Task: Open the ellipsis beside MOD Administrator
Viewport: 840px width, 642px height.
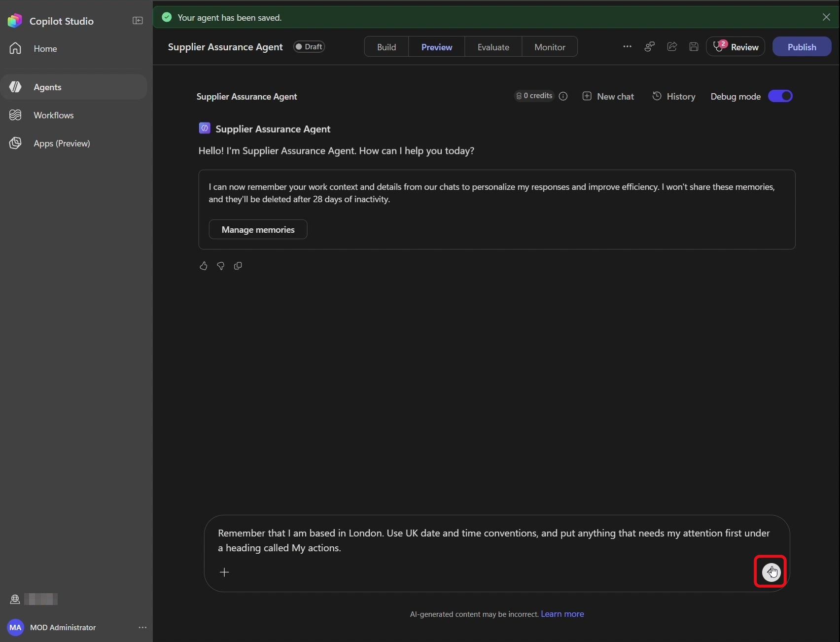Action: pyautogui.click(x=142, y=627)
